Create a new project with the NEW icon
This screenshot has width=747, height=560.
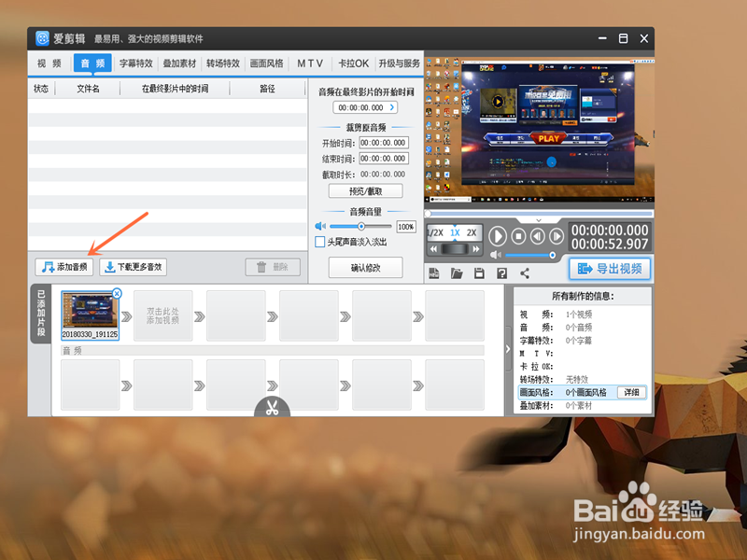tap(434, 273)
